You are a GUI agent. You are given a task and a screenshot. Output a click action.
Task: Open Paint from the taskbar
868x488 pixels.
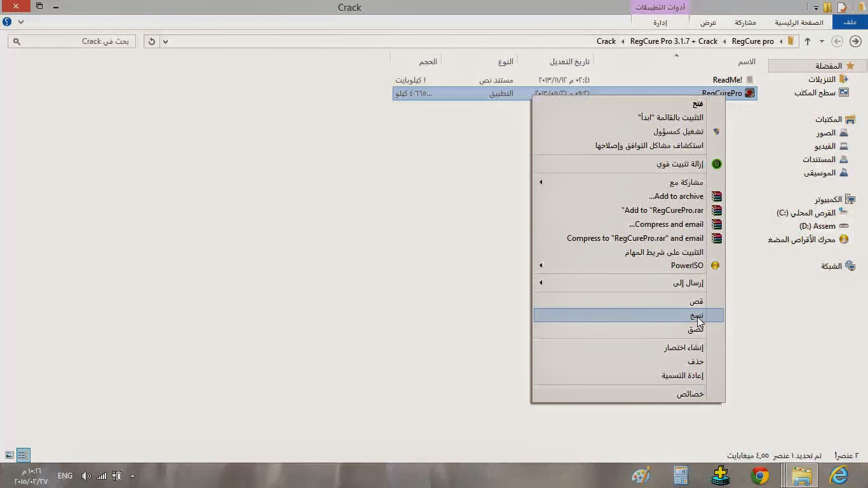pyautogui.click(x=641, y=475)
